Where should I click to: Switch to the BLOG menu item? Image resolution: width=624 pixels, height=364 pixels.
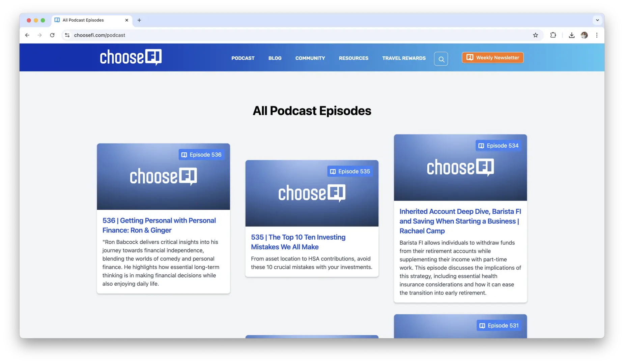275,58
